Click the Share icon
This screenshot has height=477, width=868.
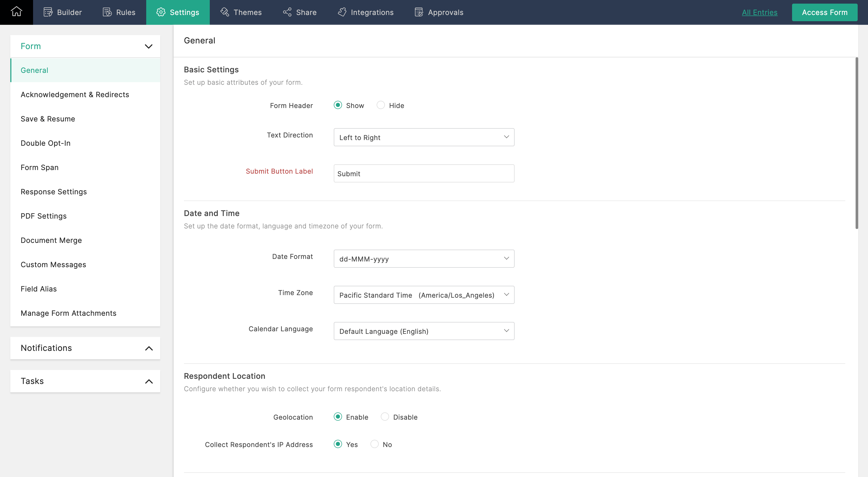coord(287,12)
